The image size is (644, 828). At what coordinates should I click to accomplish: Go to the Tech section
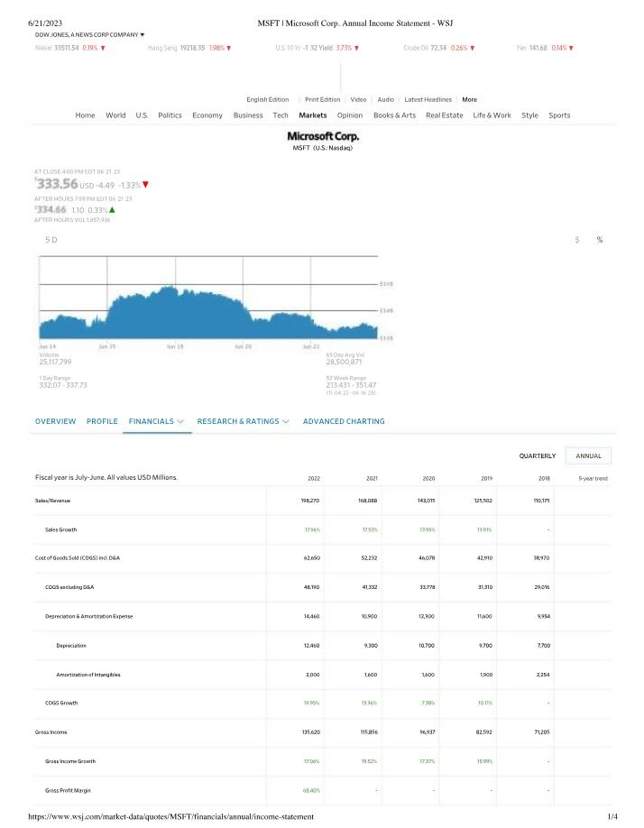click(x=281, y=115)
